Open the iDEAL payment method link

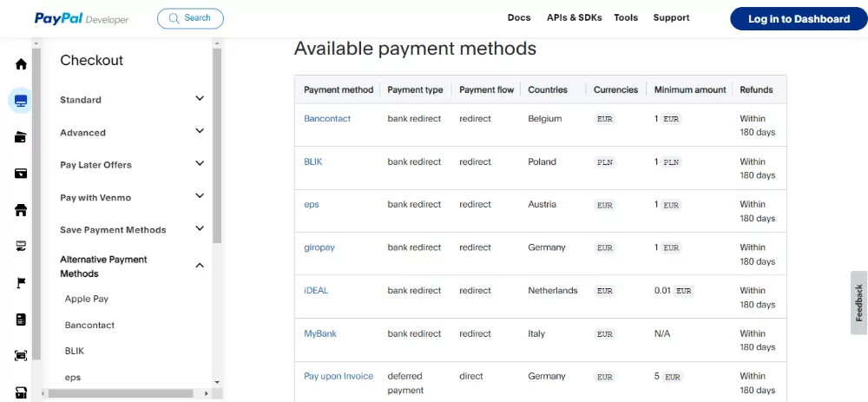[316, 290]
